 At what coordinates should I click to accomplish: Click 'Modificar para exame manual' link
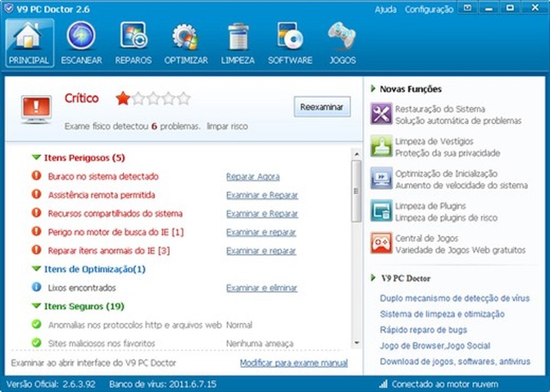(x=294, y=363)
